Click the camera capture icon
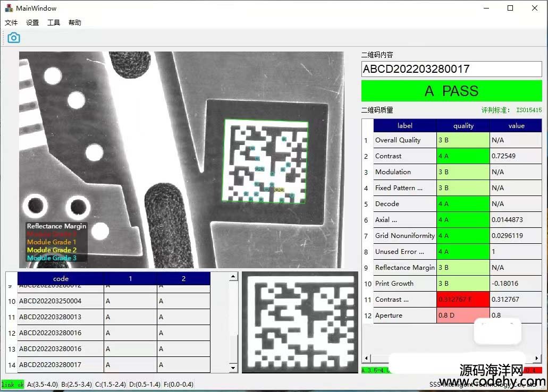 (14, 38)
